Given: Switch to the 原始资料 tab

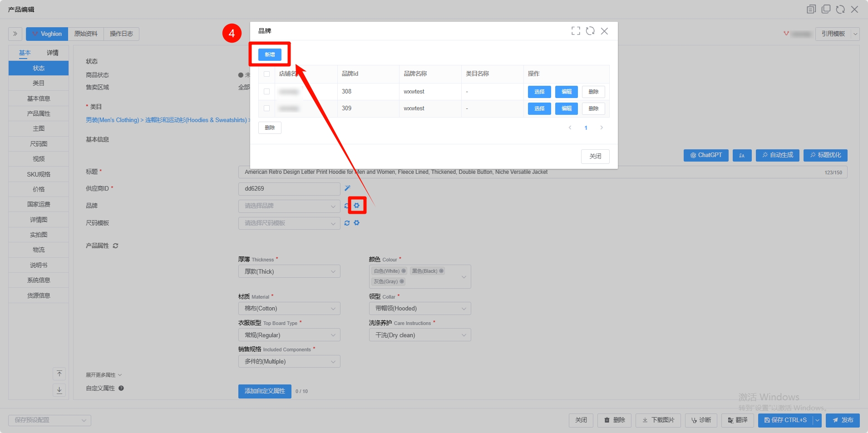Looking at the screenshot, I should (86, 34).
